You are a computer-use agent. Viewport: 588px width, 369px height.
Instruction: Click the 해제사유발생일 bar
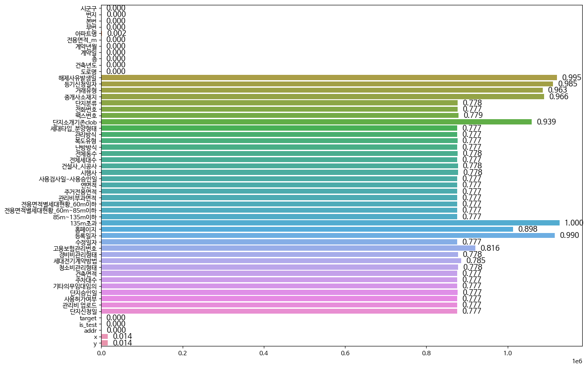click(329, 78)
